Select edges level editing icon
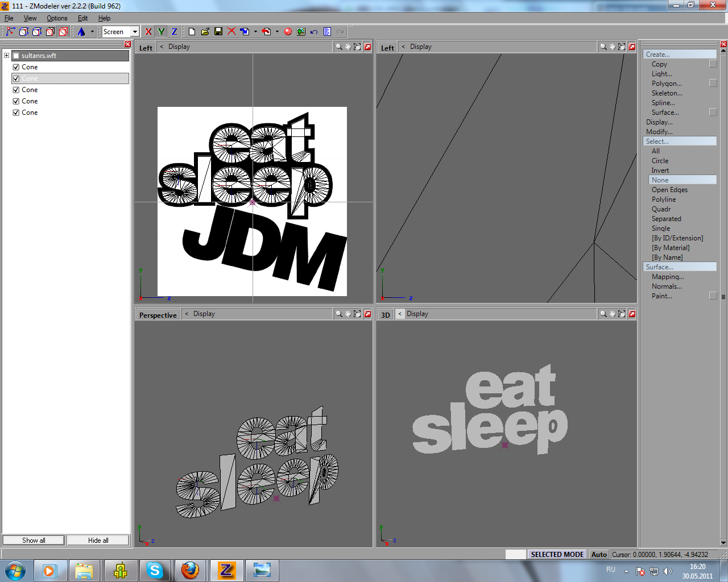The width and height of the screenshot is (728, 582). click(23, 32)
